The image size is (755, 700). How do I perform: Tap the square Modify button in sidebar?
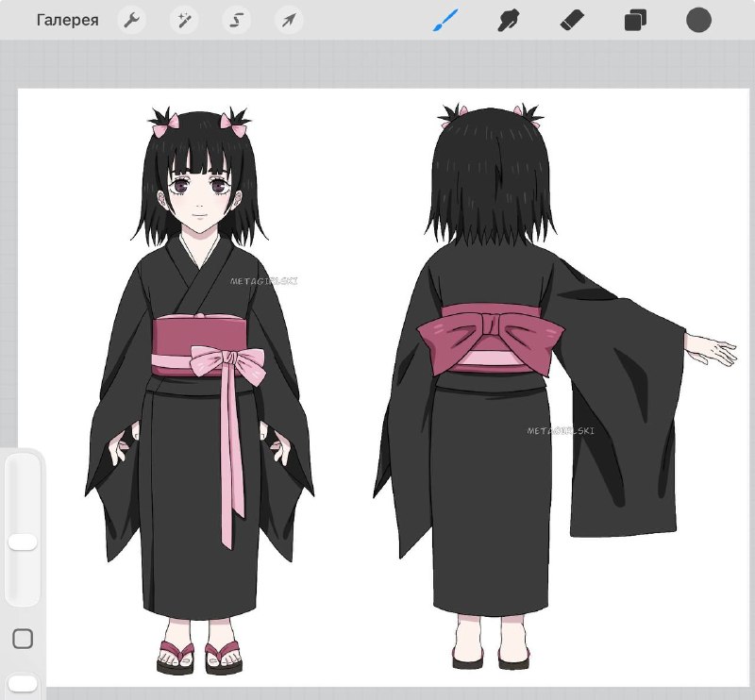[x=22, y=639]
